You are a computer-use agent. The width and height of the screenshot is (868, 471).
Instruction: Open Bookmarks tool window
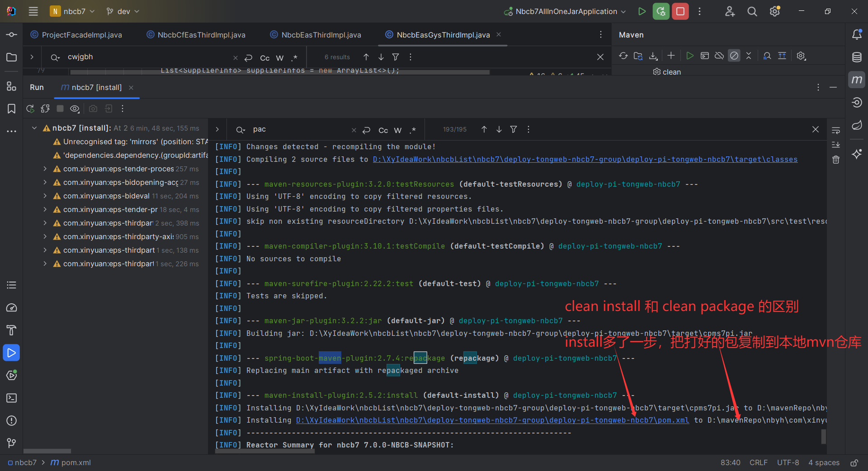pyautogui.click(x=11, y=108)
